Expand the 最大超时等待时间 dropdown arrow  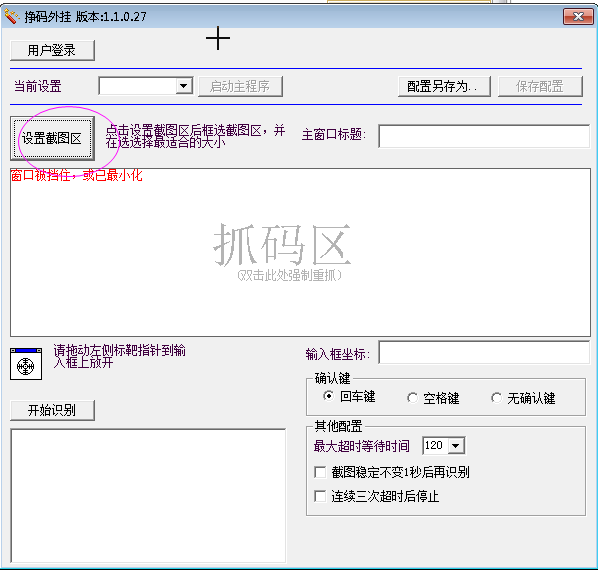[x=456, y=445]
